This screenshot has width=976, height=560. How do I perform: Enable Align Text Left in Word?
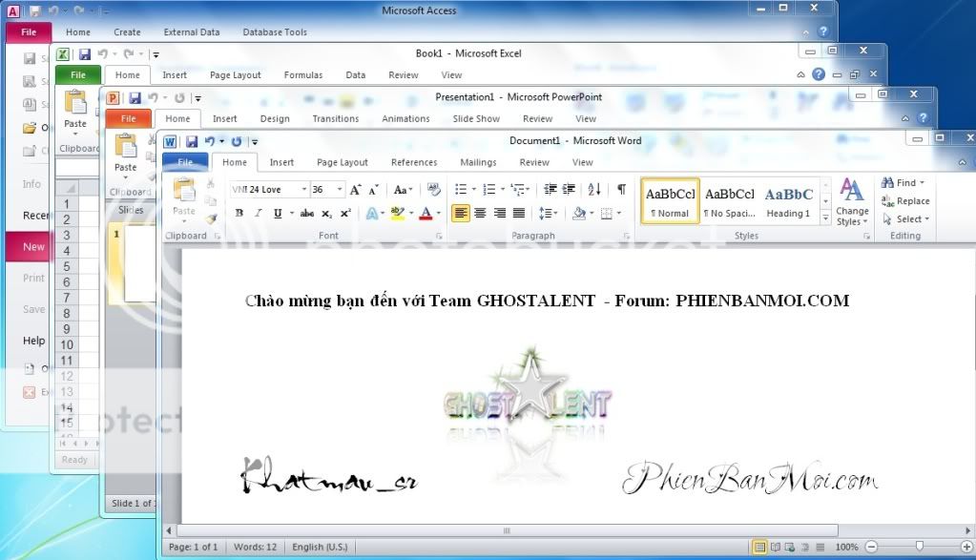[461, 214]
